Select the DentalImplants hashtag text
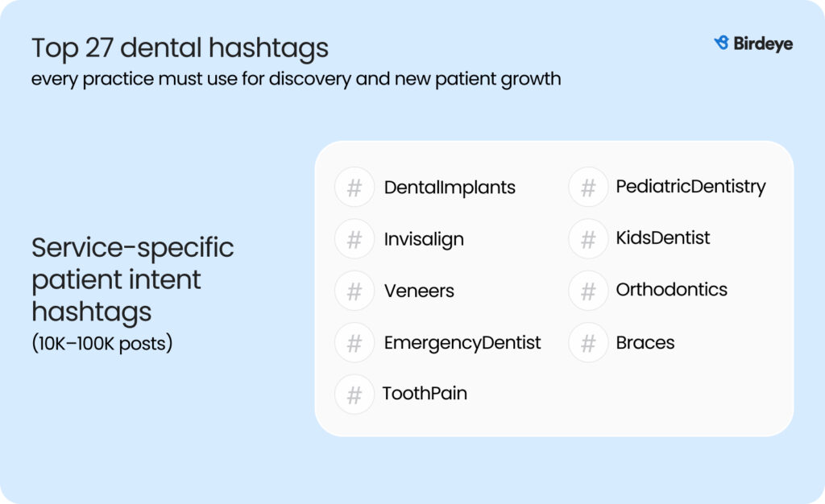Image resolution: width=825 pixels, height=504 pixels. tap(450, 188)
